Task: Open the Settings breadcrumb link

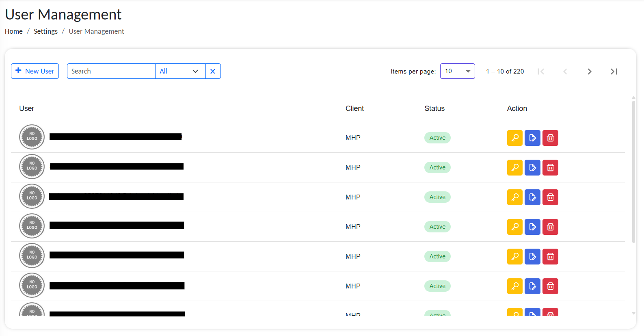Action: coord(45,31)
